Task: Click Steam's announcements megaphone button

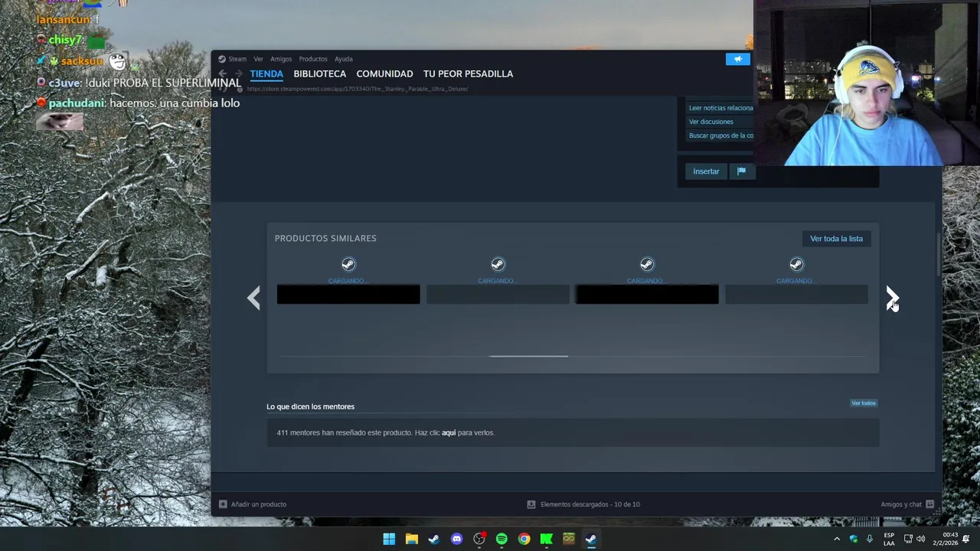Action: 738,59
